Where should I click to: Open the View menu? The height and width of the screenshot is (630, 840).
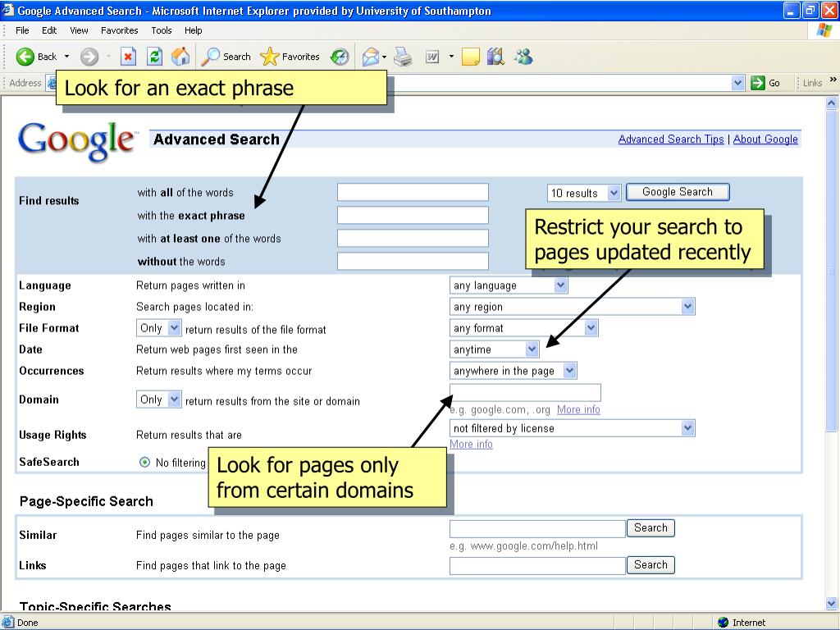[x=79, y=30]
